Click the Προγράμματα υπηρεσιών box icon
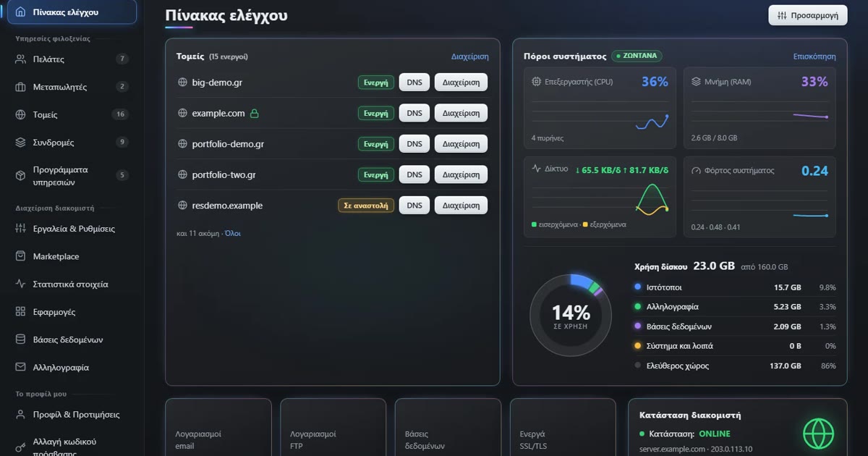This screenshot has width=868, height=456. click(x=20, y=175)
